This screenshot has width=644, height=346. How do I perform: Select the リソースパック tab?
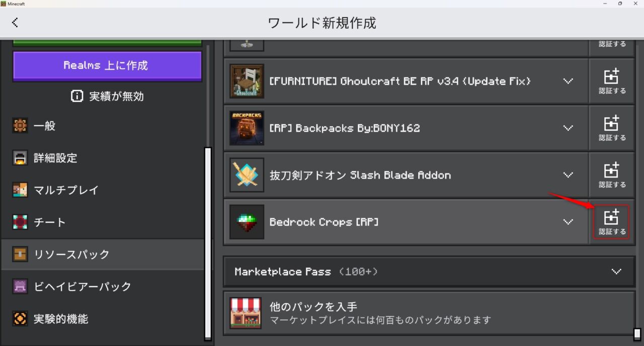[103, 254]
